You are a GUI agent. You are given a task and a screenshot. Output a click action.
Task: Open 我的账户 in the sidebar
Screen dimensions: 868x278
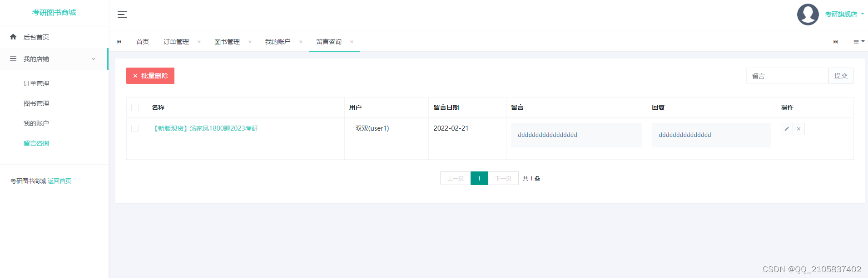[x=36, y=123]
